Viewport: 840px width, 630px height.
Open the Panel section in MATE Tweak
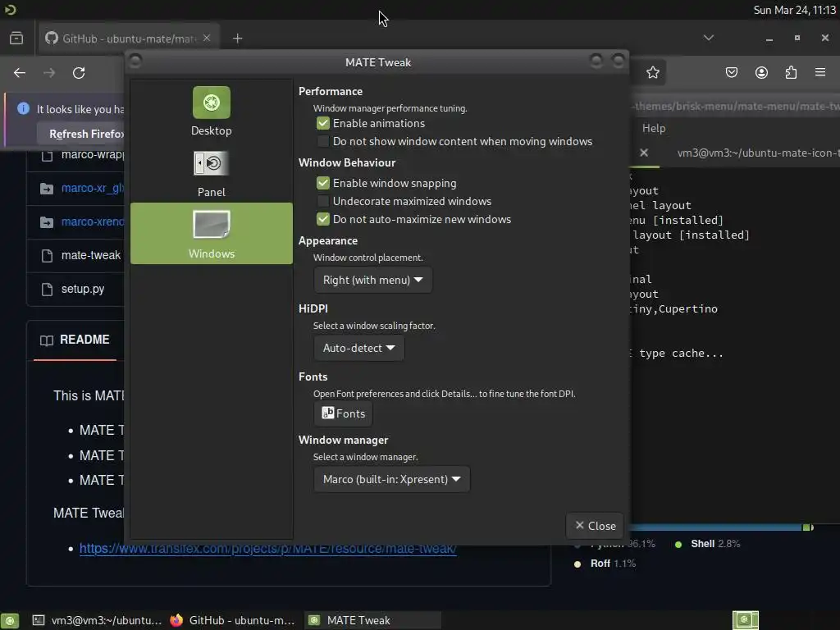(211, 173)
